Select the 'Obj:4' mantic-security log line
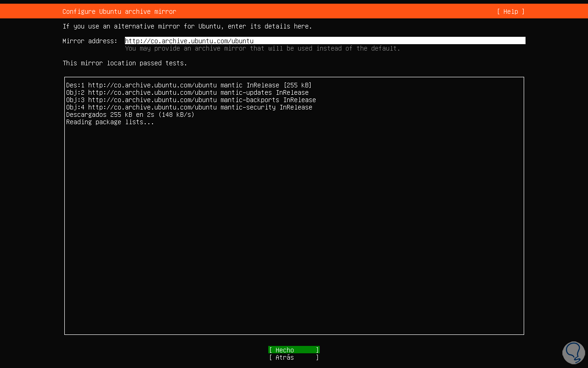The height and width of the screenshot is (368, 588). tap(189, 107)
